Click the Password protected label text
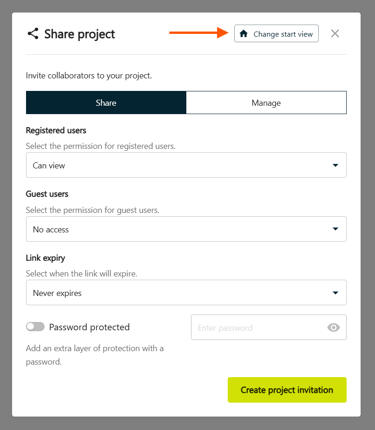This screenshot has width=375, height=430. point(89,327)
